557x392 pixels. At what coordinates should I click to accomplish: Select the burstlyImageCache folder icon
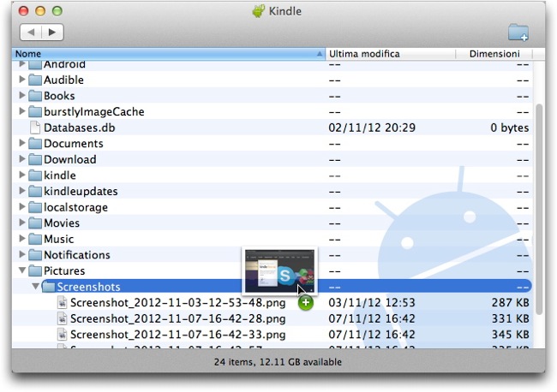point(35,112)
